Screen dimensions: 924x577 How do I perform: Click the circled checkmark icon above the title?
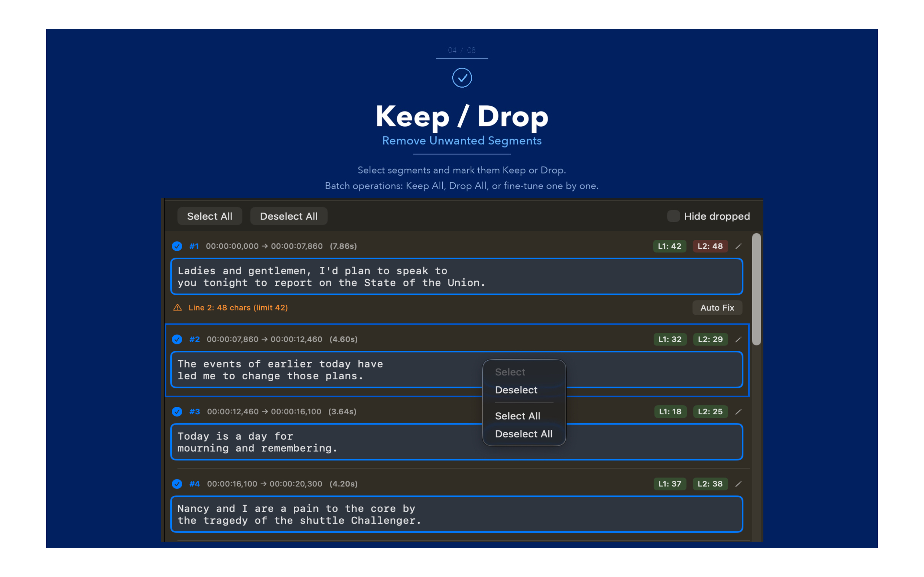pos(462,78)
